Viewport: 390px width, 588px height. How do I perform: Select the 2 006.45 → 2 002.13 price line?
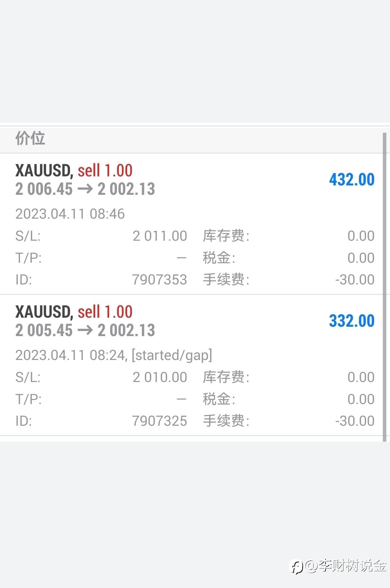coord(85,189)
